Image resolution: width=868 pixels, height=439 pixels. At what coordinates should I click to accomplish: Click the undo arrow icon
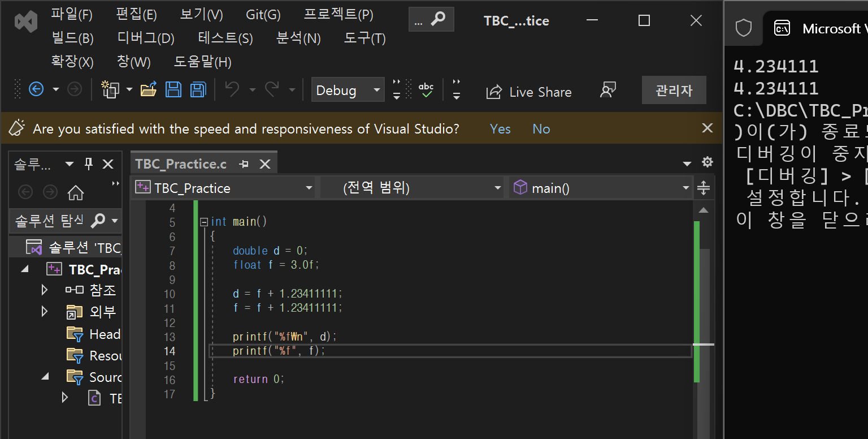click(x=232, y=89)
